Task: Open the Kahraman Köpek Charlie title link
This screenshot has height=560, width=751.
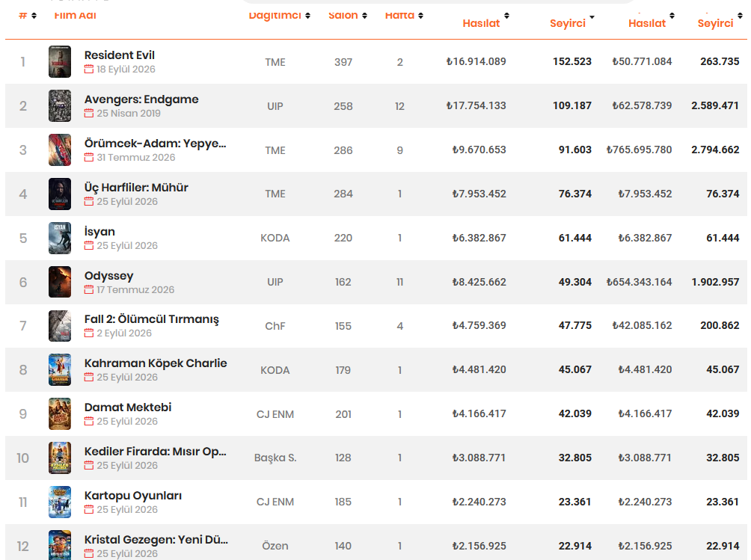Action: click(156, 363)
